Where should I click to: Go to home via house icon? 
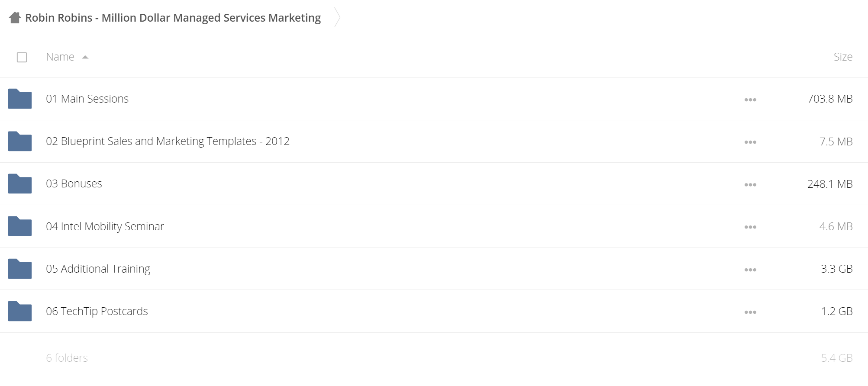(15, 18)
